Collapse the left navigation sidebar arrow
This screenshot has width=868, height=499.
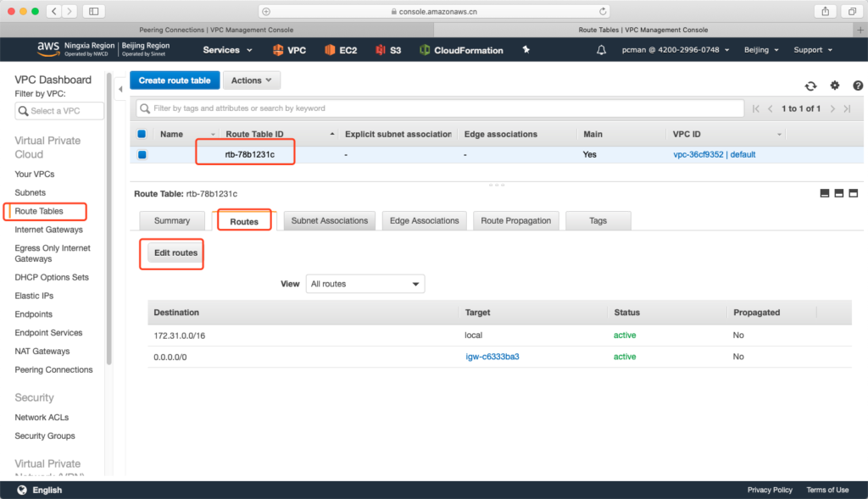coord(120,89)
